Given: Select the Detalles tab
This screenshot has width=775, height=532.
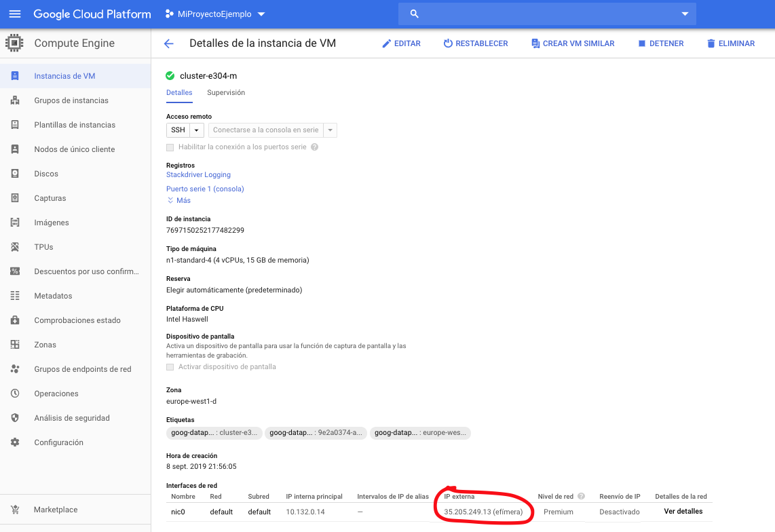Looking at the screenshot, I should coord(179,92).
